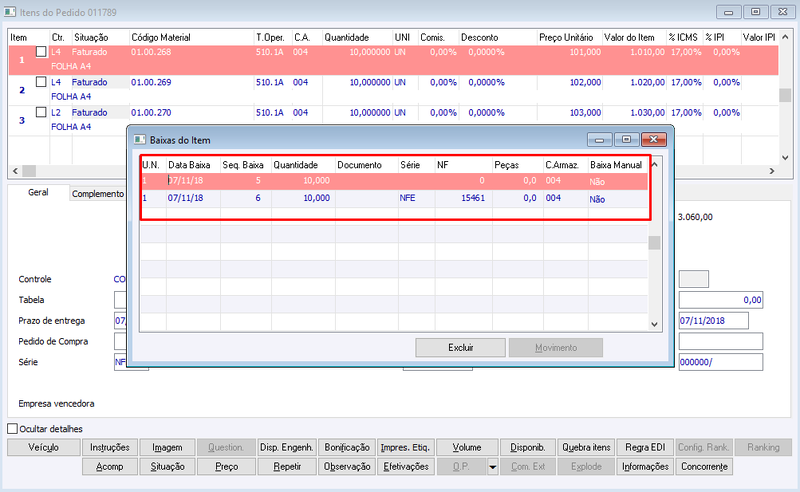This screenshot has width=800, height=492.
Task: Click scroll-right arrow under items grid
Action: pos(772,171)
